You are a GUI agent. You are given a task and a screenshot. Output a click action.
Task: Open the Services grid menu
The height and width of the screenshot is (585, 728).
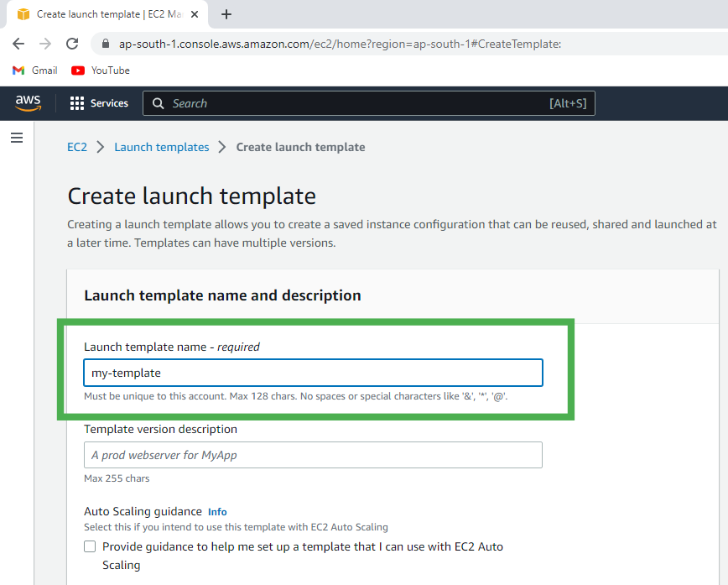pos(99,103)
